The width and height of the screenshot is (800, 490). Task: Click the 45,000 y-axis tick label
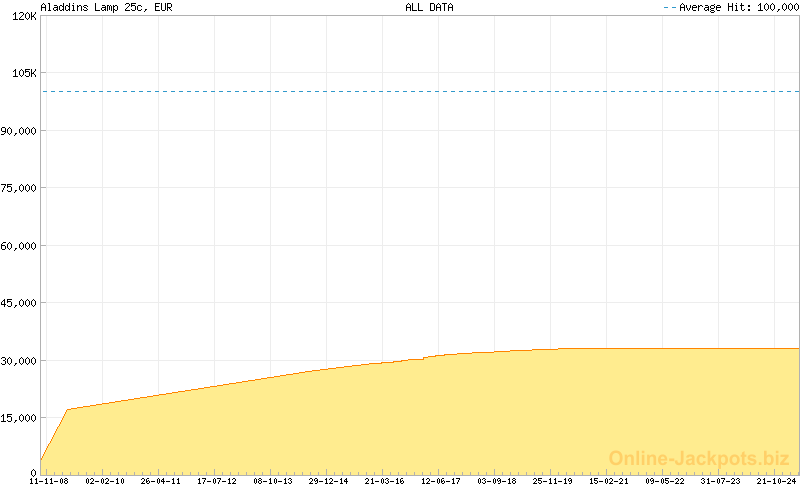19,303
